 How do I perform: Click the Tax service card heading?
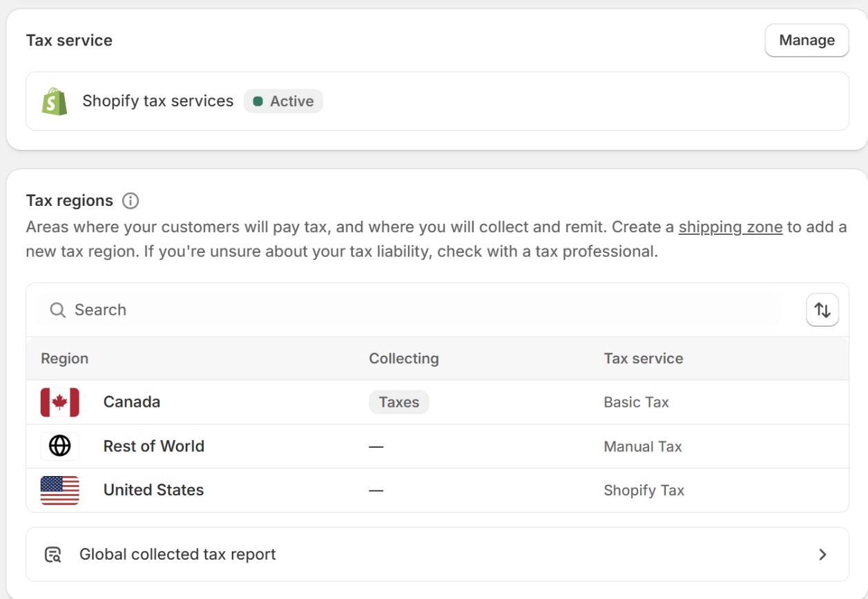[x=69, y=40]
